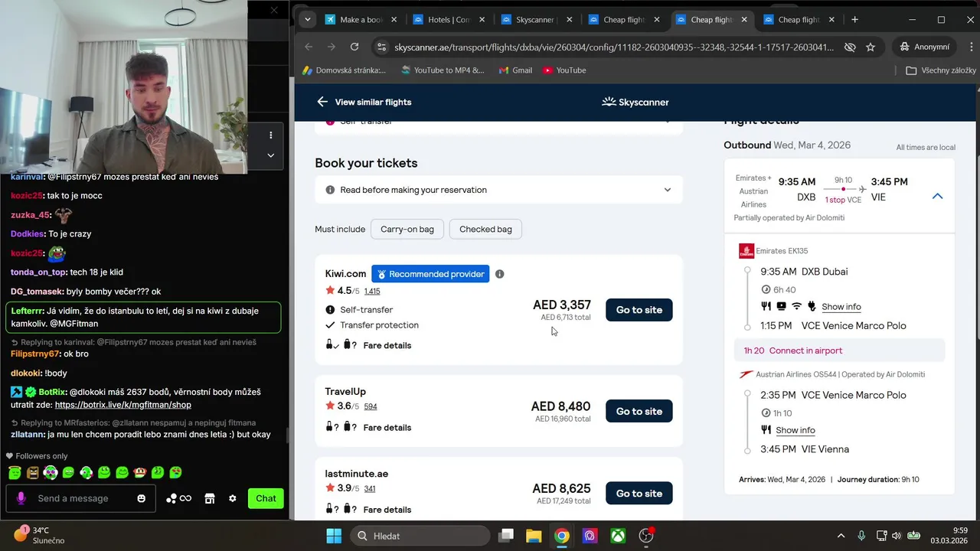Go to site for Kiwi.com offer

click(x=639, y=310)
